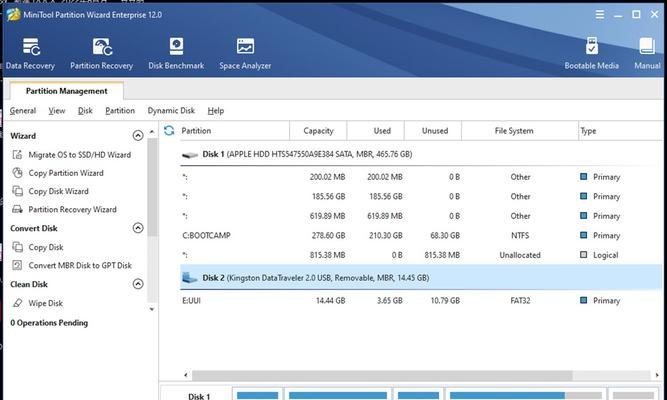The height and width of the screenshot is (400, 667).
Task: Click the Copy Disk icon under Convert Disk
Action: tap(17, 247)
